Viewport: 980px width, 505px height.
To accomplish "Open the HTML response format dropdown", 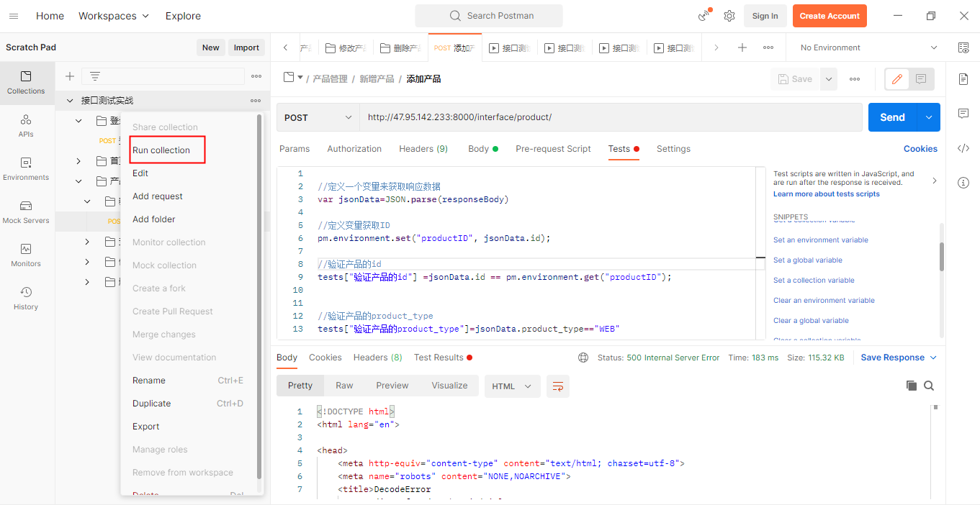I will pyautogui.click(x=512, y=386).
